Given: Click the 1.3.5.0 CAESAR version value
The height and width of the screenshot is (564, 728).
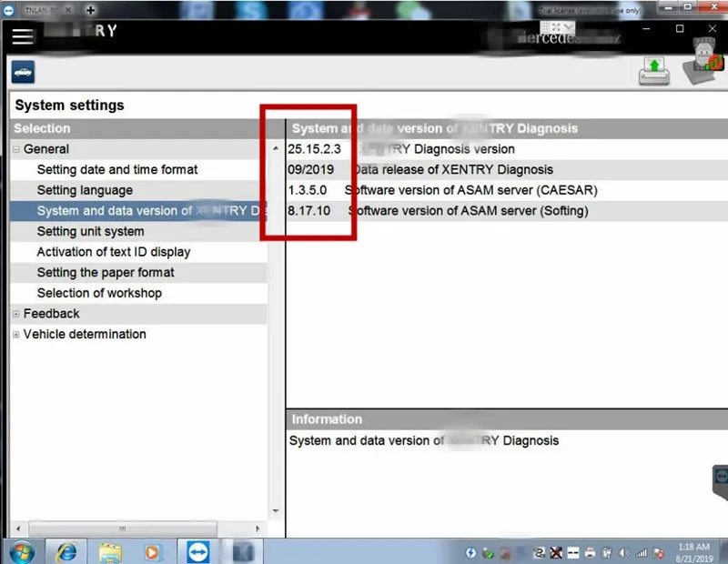Looking at the screenshot, I should [307, 190].
